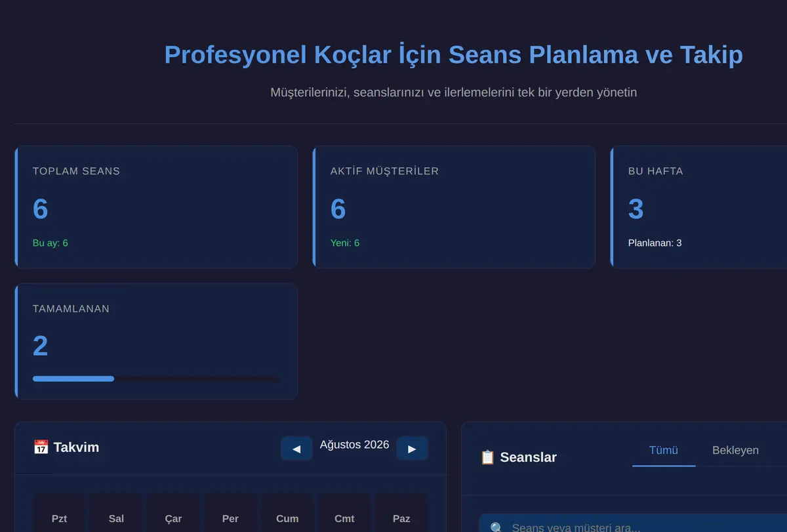
Task: Click the search magnifier icon
Action: click(x=497, y=528)
